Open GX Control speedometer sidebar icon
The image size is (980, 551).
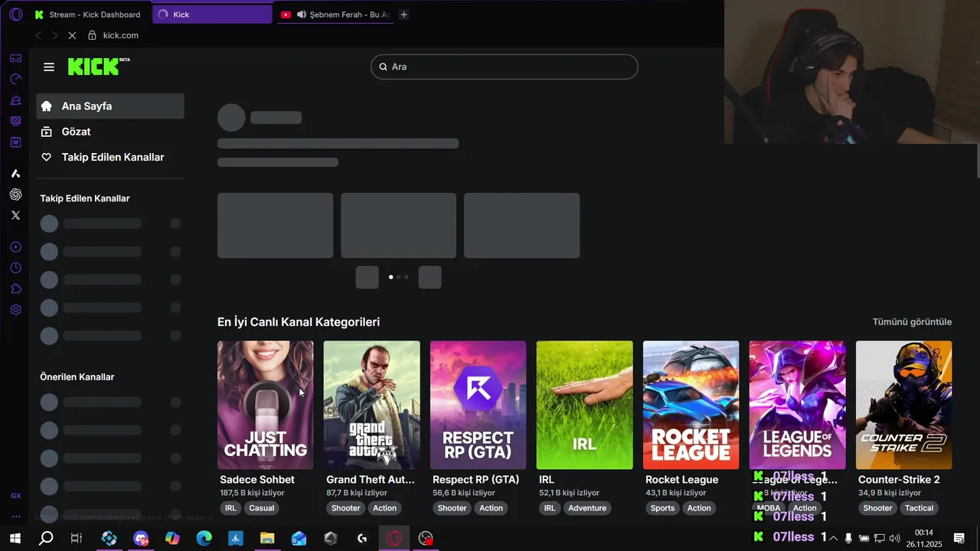click(15, 79)
